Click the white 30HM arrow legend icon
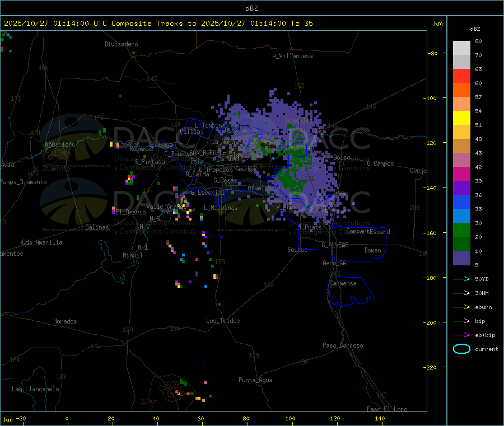 (x=461, y=293)
